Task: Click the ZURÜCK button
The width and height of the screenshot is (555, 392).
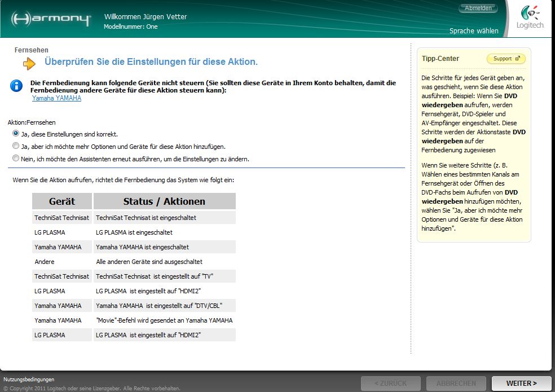Action: pos(390,384)
